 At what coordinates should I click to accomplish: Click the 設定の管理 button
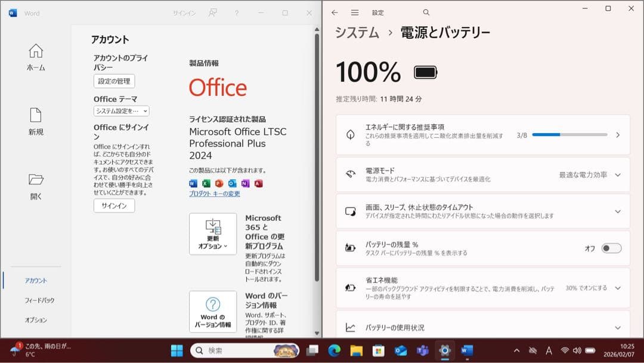click(114, 81)
